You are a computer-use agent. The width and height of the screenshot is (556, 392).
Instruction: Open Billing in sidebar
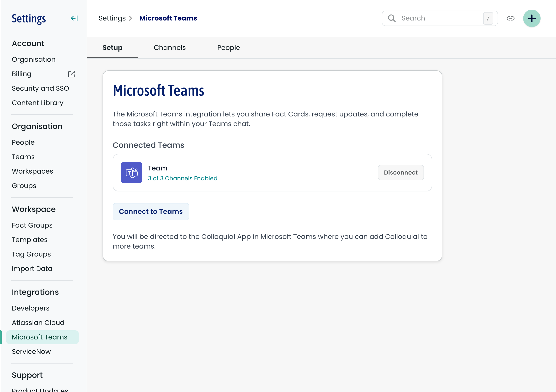(21, 74)
